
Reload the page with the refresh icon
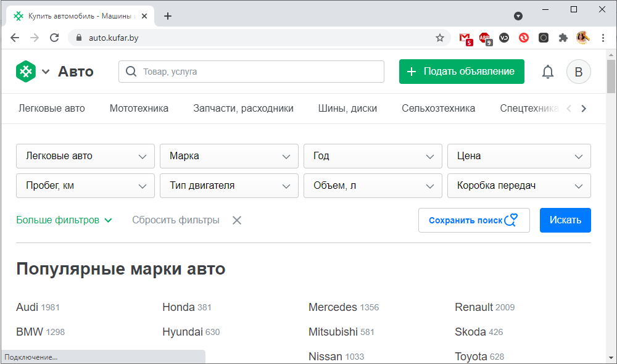click(x=54, y=38)
